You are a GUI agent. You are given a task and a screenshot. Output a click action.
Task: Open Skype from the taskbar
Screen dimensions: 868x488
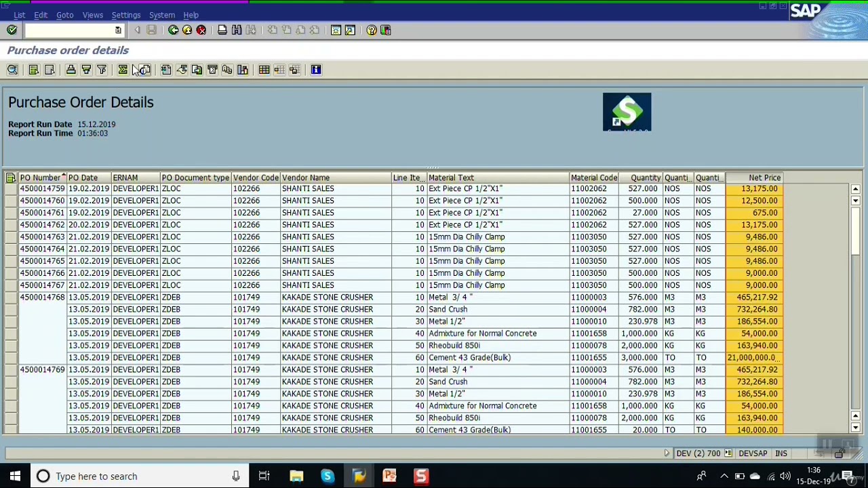tap(328, 476)
